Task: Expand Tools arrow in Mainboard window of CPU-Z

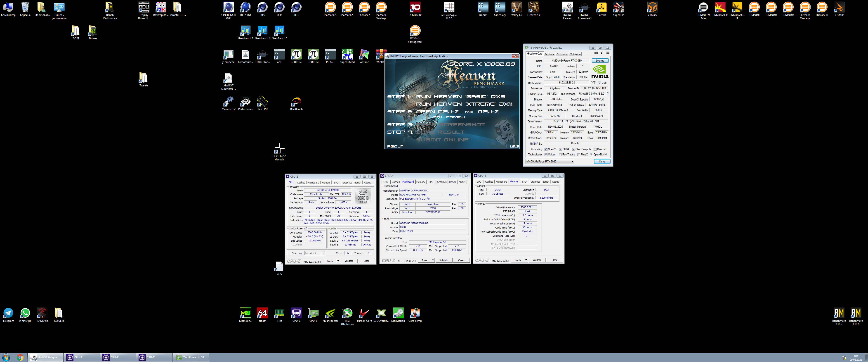Action: [x=433, y=260]
